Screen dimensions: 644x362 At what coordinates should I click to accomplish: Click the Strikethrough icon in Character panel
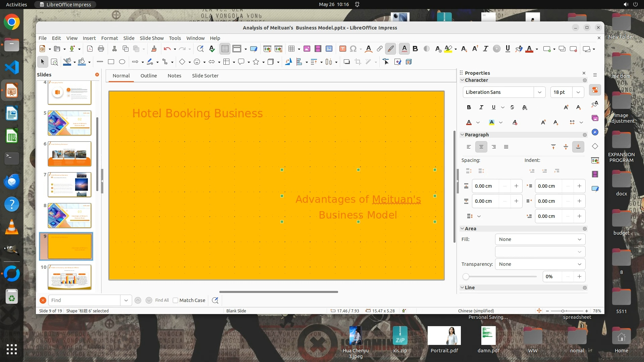click(x=512, y=107)
